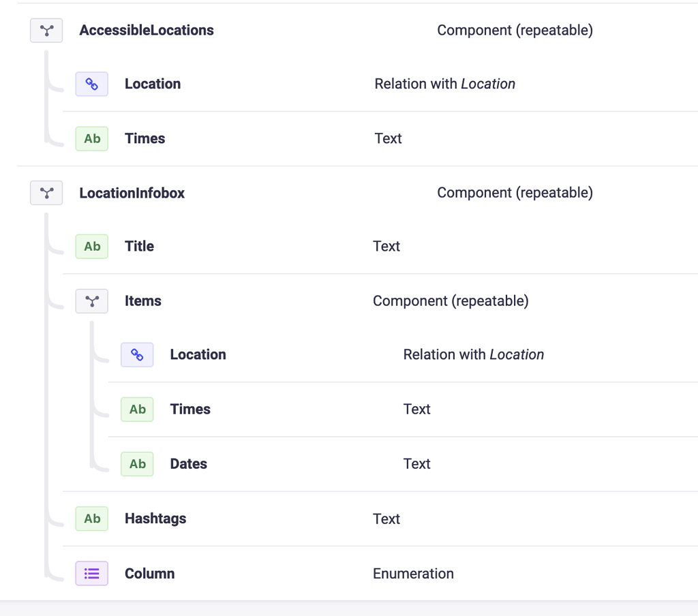Image resolution: width=698 pixels, height=616 pixels.
Task: Click the Ab text icon beside Title
Action: click(x=92, y=247)
